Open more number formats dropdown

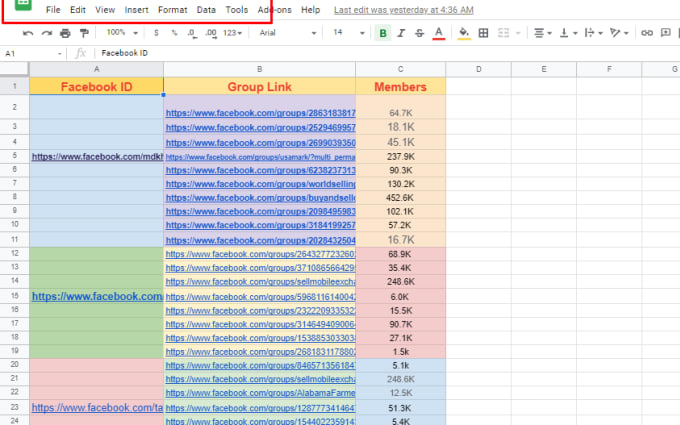click(x=232, y=33)
